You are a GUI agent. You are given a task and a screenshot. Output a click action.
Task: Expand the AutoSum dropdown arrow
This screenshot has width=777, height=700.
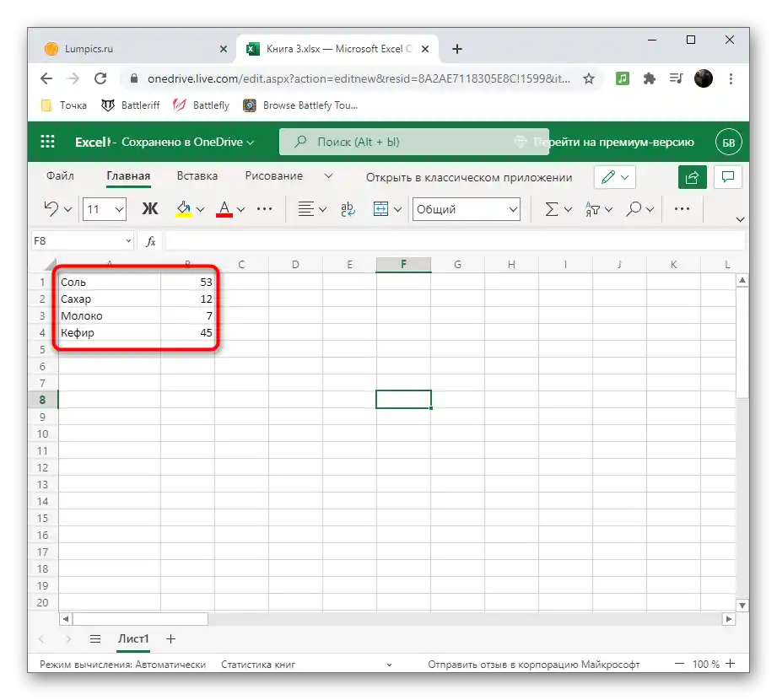(568, 209)
